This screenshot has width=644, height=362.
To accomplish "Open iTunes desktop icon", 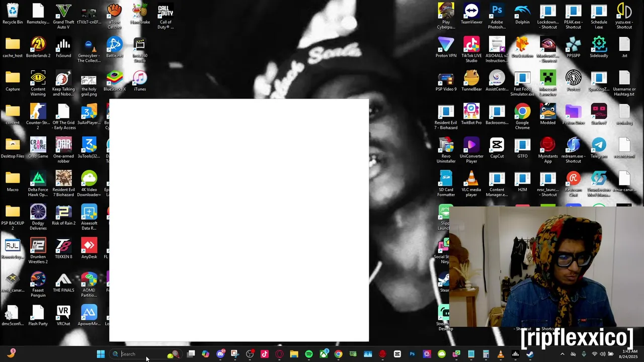I will pyautogui.click(x=140, y=81).
